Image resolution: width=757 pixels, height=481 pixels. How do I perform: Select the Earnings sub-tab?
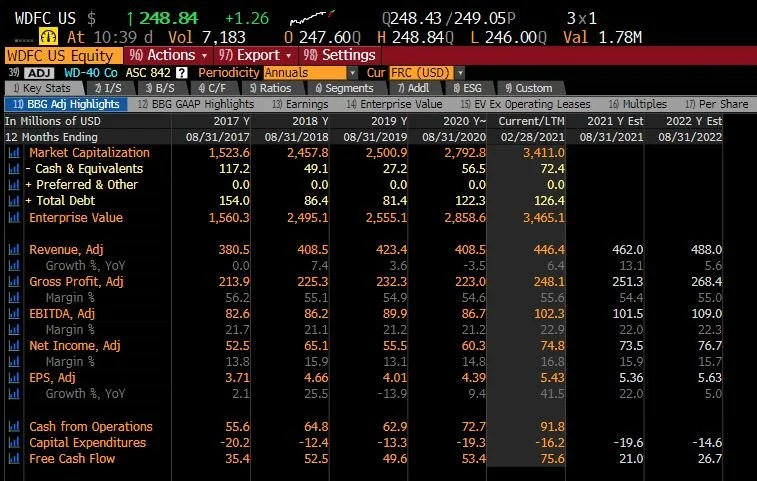pyautogui.click(x=300, y=104)
